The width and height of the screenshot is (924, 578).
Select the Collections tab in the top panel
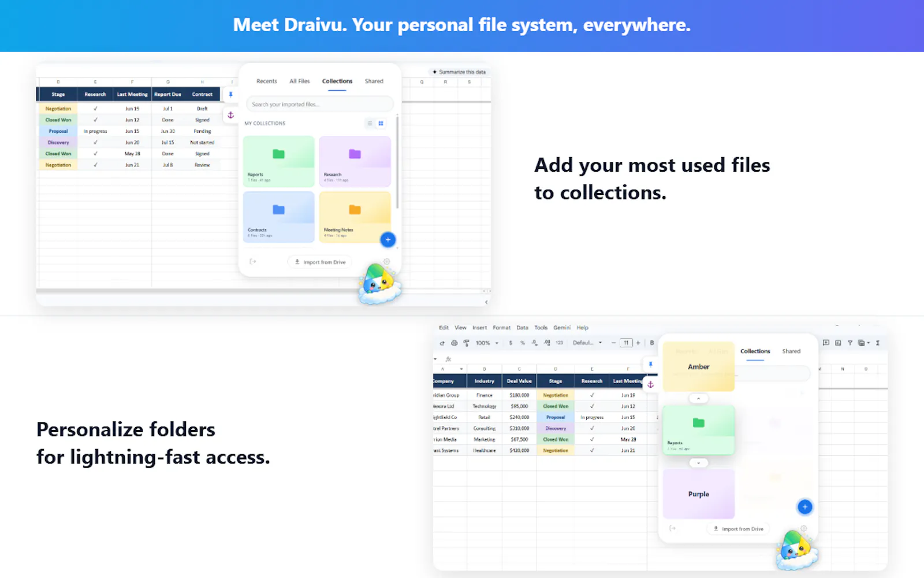pyautogui.click(x=337, y=81)
